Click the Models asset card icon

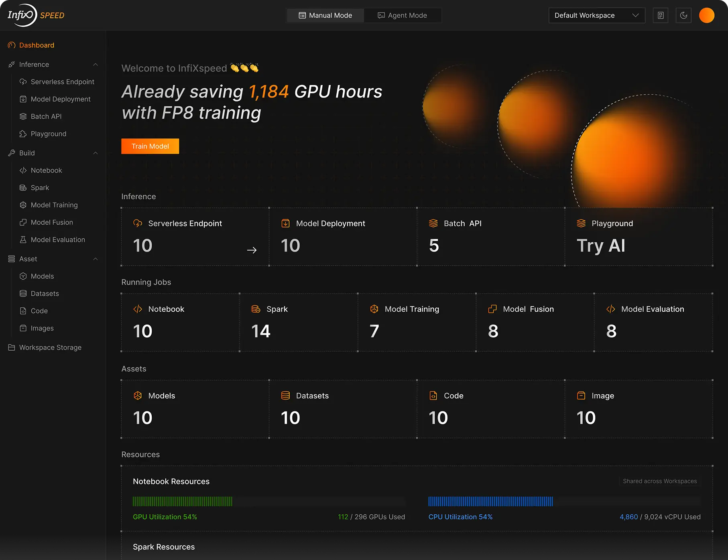pos(138,396)
